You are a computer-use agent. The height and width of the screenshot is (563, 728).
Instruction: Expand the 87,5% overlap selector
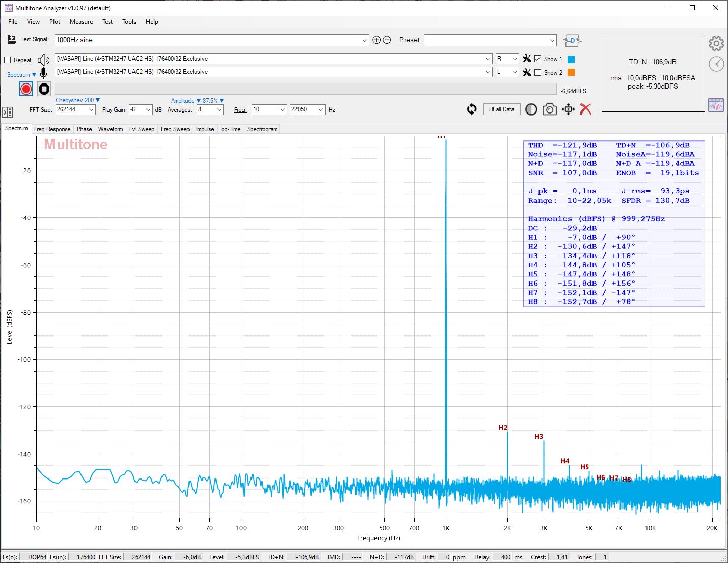coord(213,101)
